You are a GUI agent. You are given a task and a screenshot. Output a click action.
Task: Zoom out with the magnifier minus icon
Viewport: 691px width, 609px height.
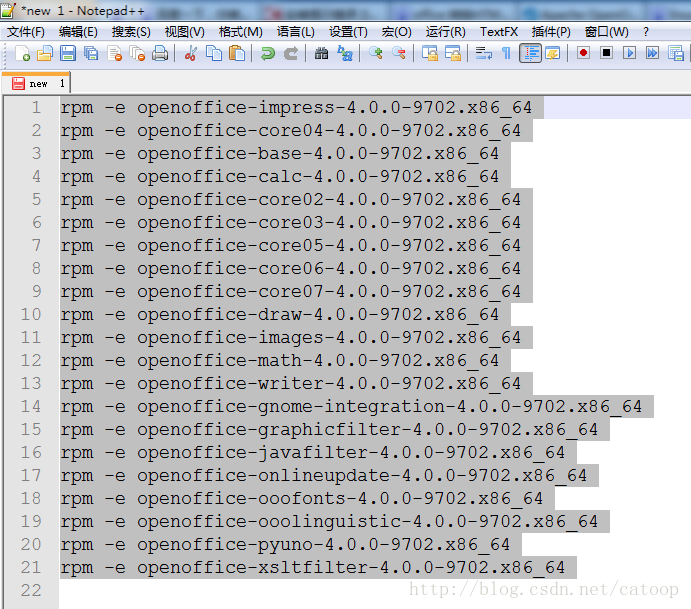[399, 53]
